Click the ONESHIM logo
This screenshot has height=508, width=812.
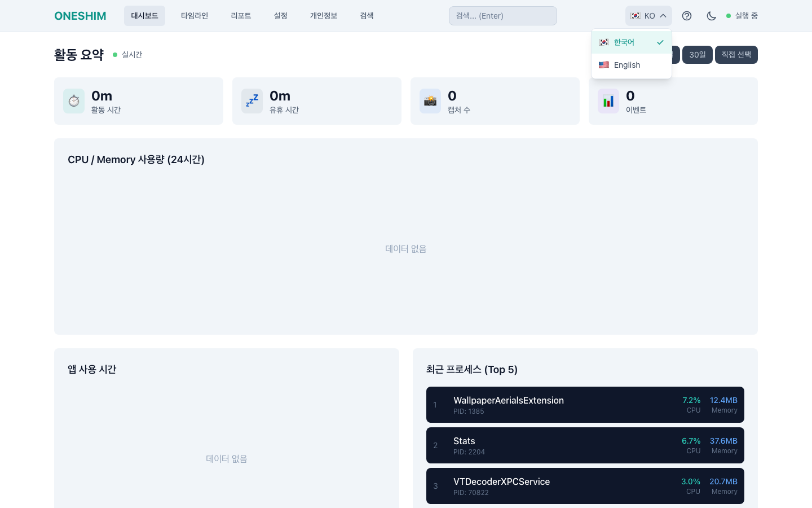[80, 16]
